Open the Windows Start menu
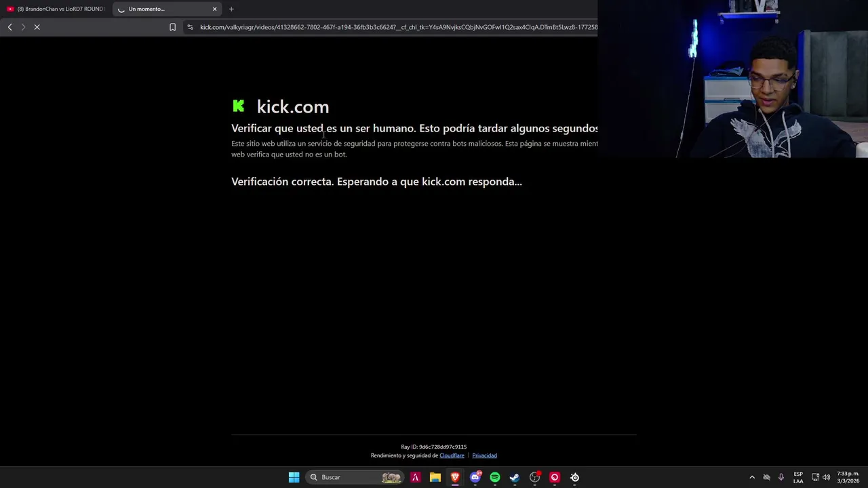Image resolution: width=868 pixels, height=488 pixels. pyautogui.click(x=294, y=477)
